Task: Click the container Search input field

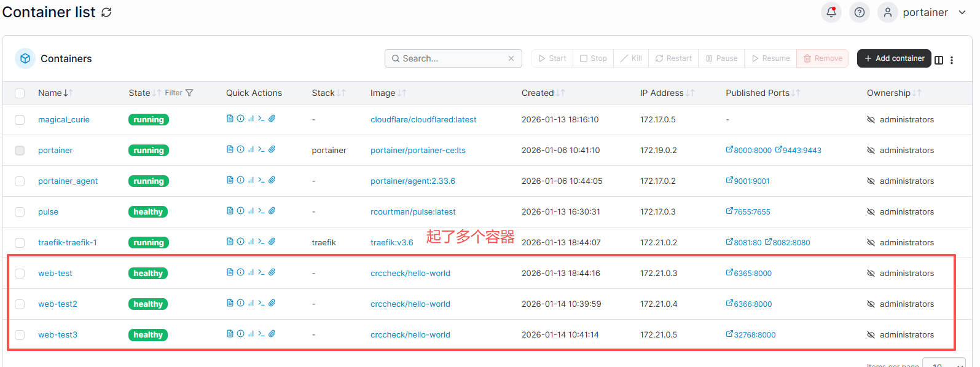Action: (x=453, y=58)
